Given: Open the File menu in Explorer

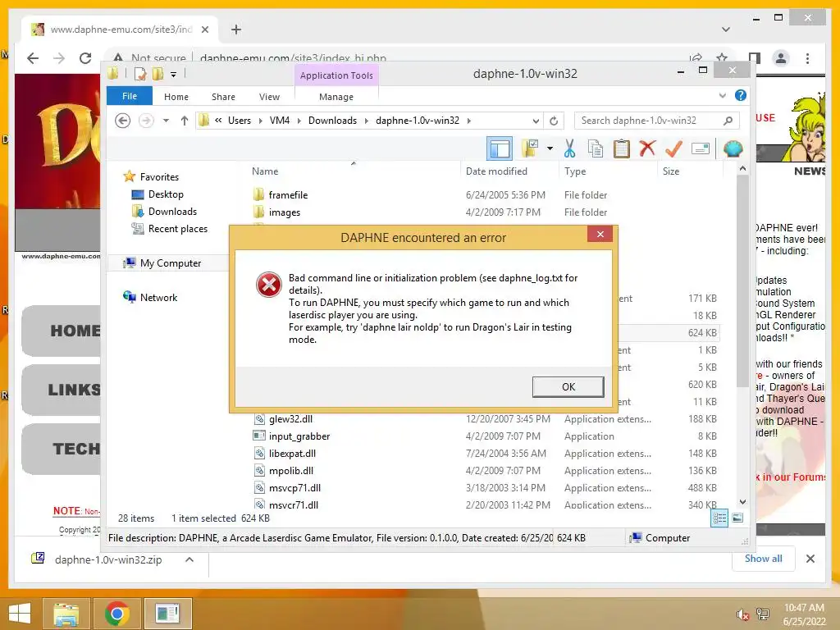Looking at the screenshot, I should (129, 96).
